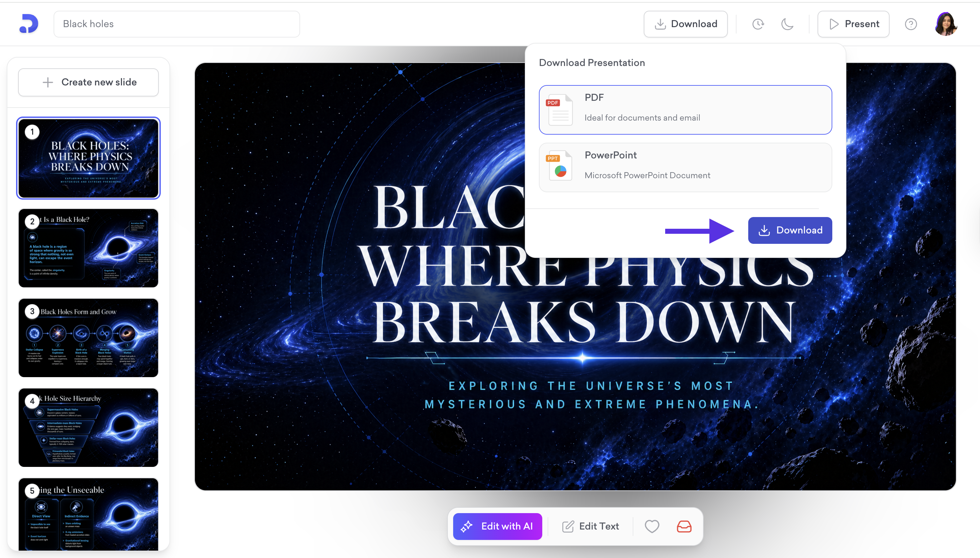Select PowerPoint format option
980x558 pixels.
click(685, 167)
